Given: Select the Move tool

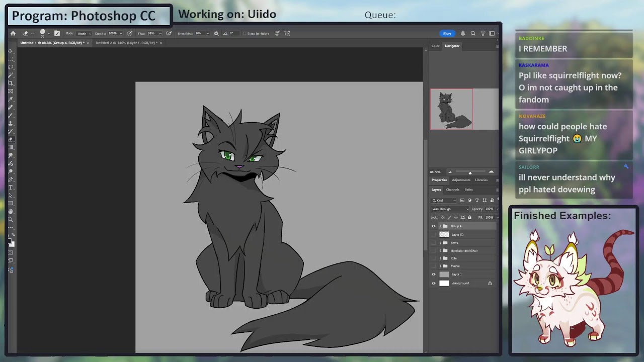Looking at the screenshot, I should click(x=10, y=51).
